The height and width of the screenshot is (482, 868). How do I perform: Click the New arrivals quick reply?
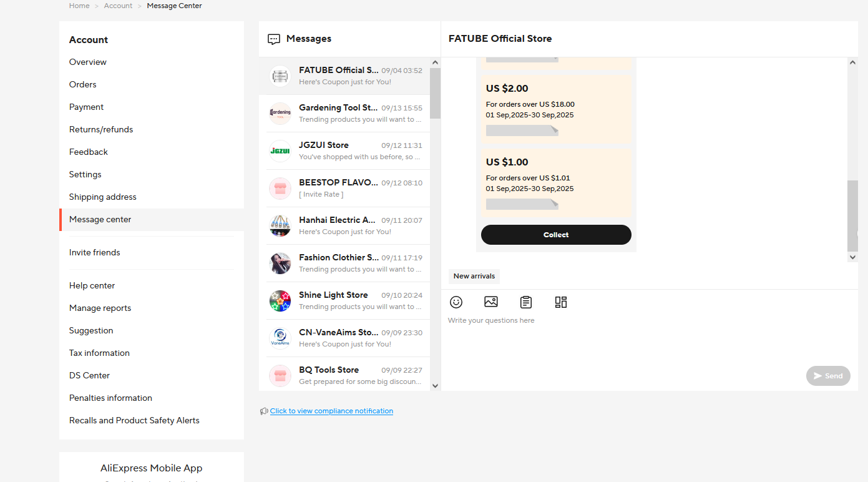coord(474,276)
